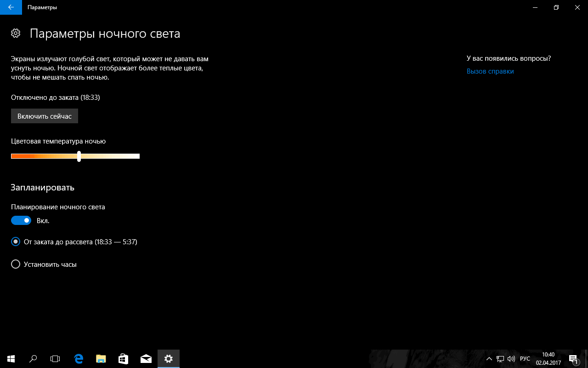Image resolution: width=588 pixels, height=368 pixels.
Task: Open the Windows Start menu
Action: (x=11, y=359)
